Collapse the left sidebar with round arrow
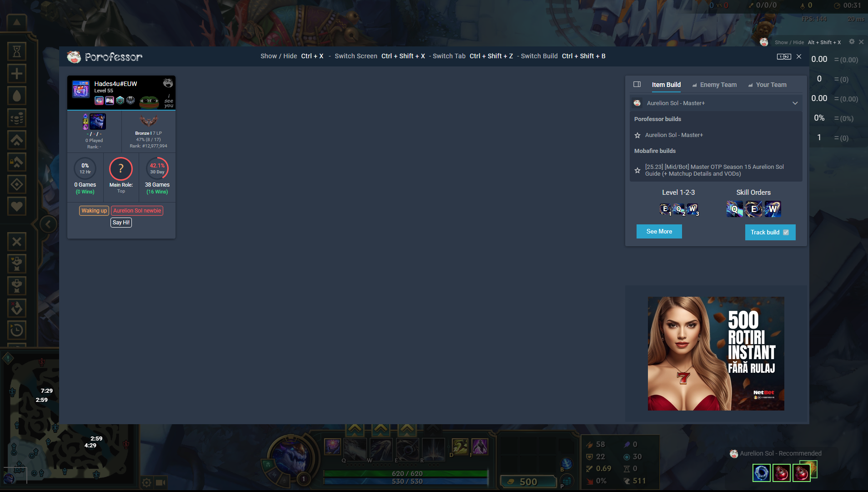The height and width of the screenshot is (492, 868). pos(48,224)
